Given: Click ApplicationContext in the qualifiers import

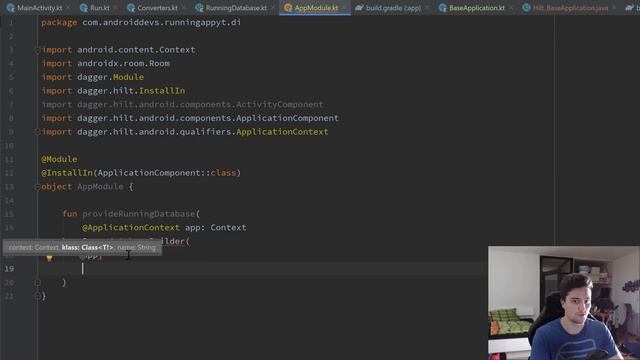Looking at the screenshot, I should (x=282, y=132).
